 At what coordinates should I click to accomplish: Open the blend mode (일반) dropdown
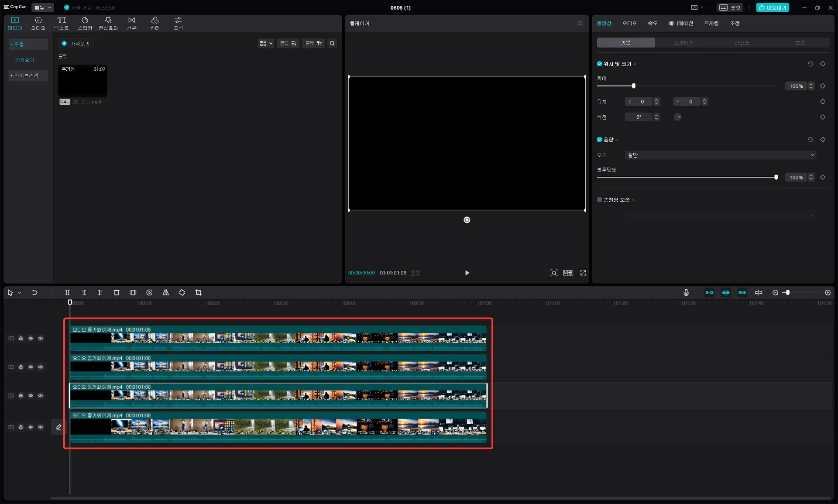coord(720,155)
